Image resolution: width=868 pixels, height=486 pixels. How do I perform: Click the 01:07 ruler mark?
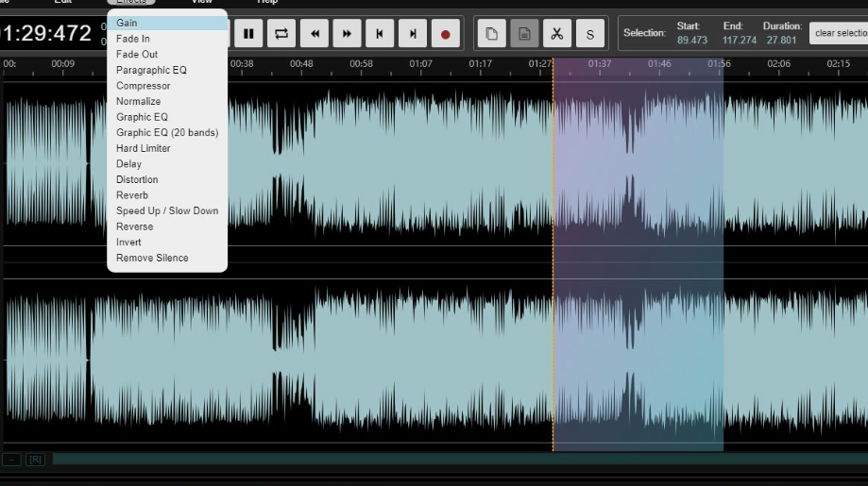tap(420, 63)
